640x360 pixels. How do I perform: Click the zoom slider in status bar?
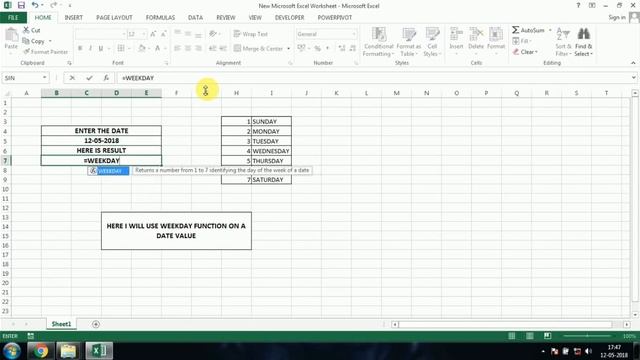coord(587,336)
